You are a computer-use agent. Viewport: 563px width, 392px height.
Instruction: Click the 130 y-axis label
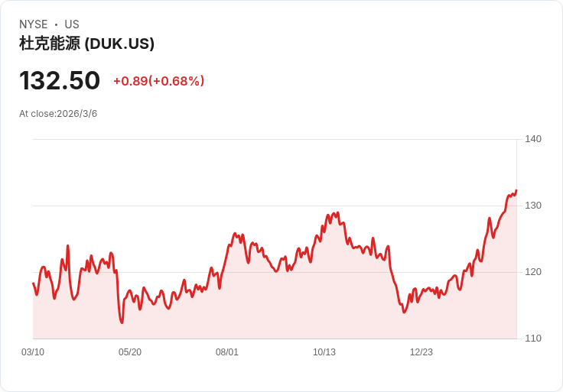point(533,206)
